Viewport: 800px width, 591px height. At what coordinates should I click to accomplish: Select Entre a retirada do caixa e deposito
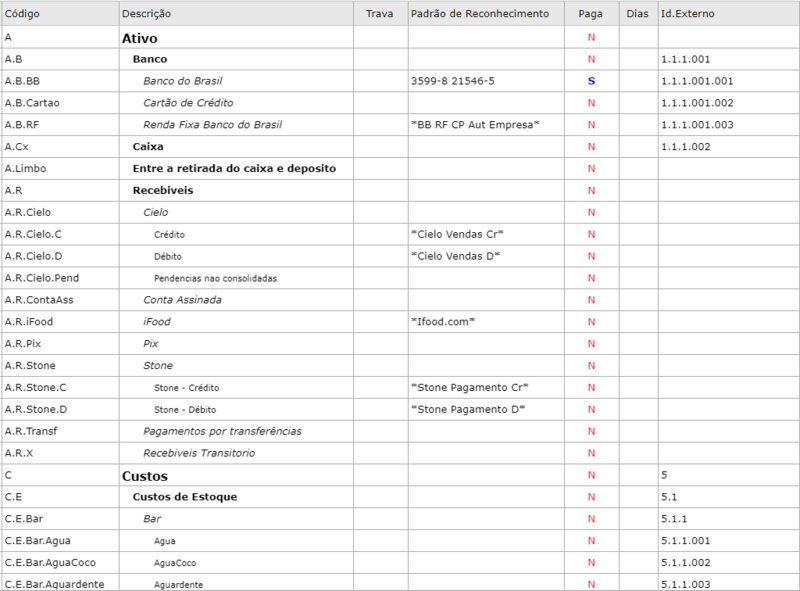click(x=234, y=169)
